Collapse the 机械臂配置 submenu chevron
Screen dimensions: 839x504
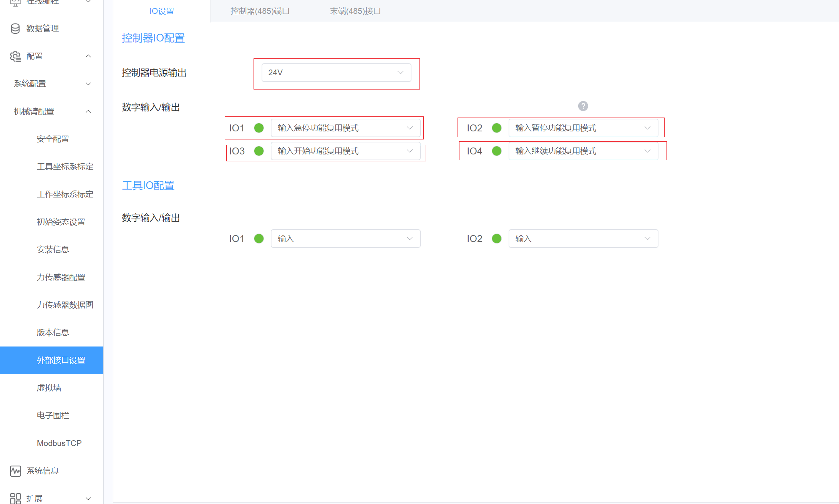88,111
